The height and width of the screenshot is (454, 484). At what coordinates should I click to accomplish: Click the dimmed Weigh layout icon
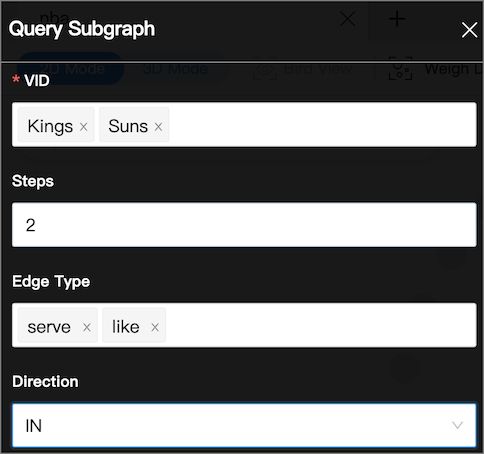tap(400, 69)
